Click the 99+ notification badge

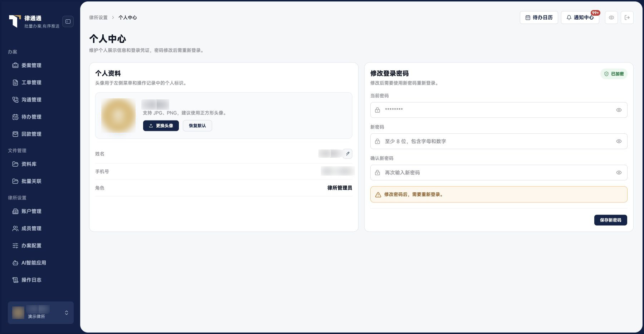click(596, 13)
